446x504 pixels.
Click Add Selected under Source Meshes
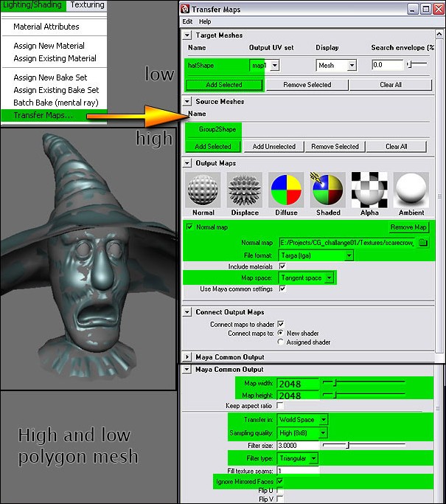coord(213,147)
